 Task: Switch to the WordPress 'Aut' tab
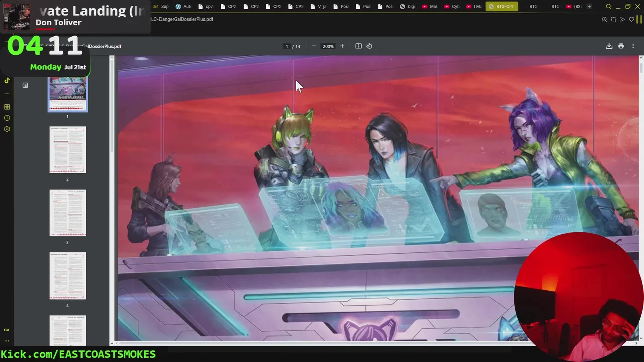click(183, 6)
